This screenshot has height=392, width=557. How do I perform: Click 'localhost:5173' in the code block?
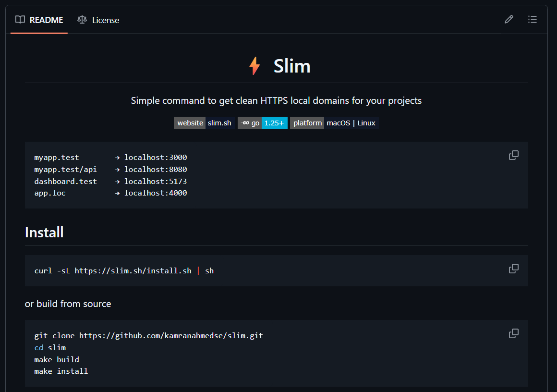click(156, 181)
